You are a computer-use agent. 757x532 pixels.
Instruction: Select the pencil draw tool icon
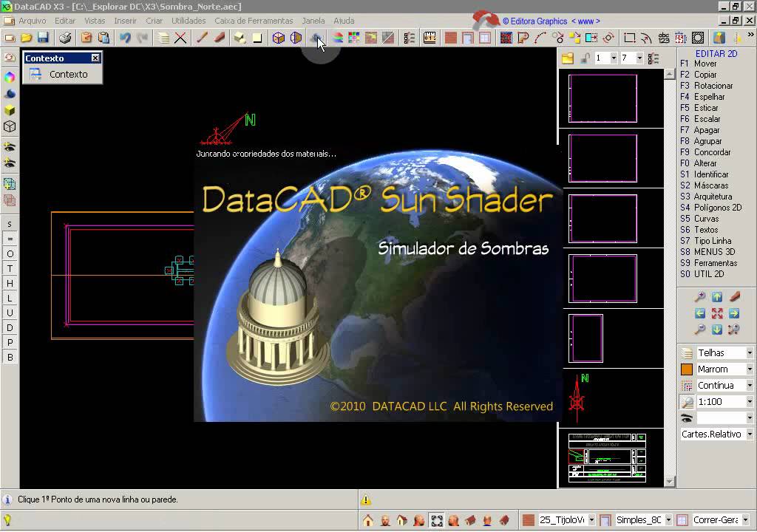pyautogui.click(x=202, y=38)
